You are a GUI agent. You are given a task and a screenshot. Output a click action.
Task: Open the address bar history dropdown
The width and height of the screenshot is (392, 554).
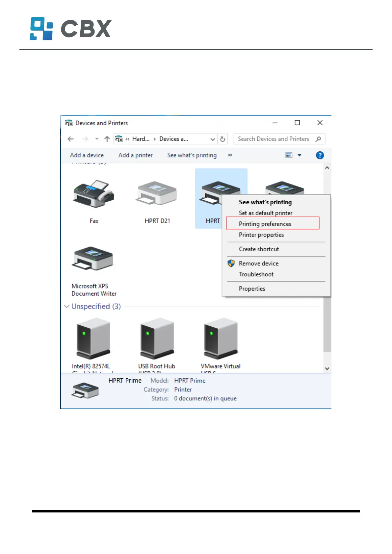pos(213,139)
